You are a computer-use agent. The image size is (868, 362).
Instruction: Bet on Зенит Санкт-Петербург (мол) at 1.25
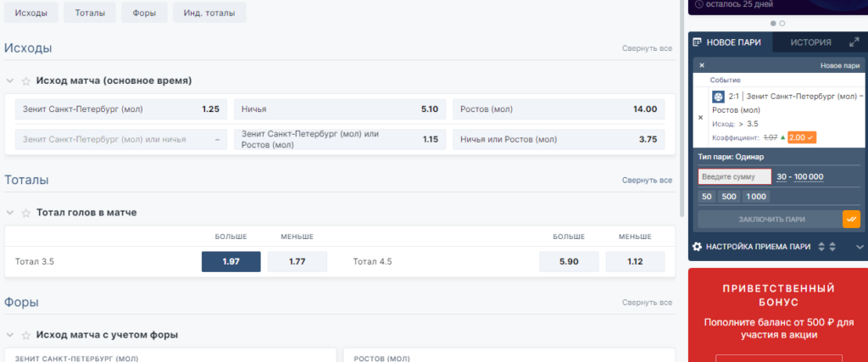121,109
